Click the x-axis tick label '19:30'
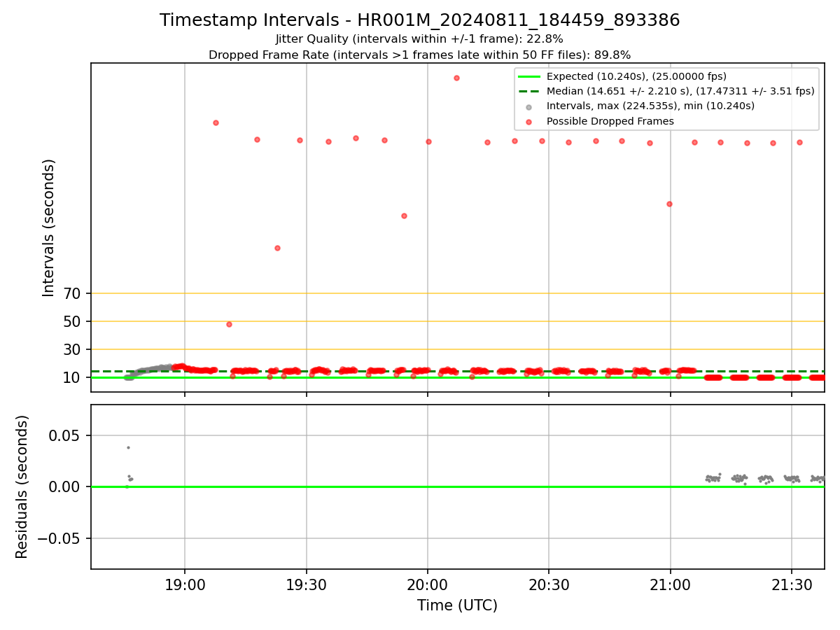 click(307, 586)
